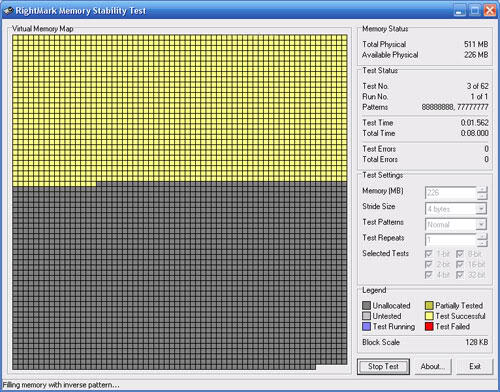The height and width of the screenshot is (392, 500).
Task: Click the Exit button
Action: point(475,367)
